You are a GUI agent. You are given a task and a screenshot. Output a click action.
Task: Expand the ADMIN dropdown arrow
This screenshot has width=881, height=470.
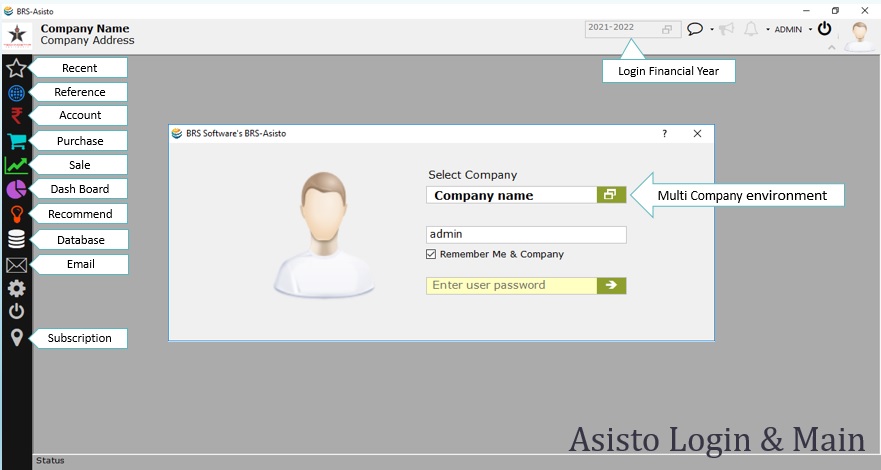[x=810, y=29]
